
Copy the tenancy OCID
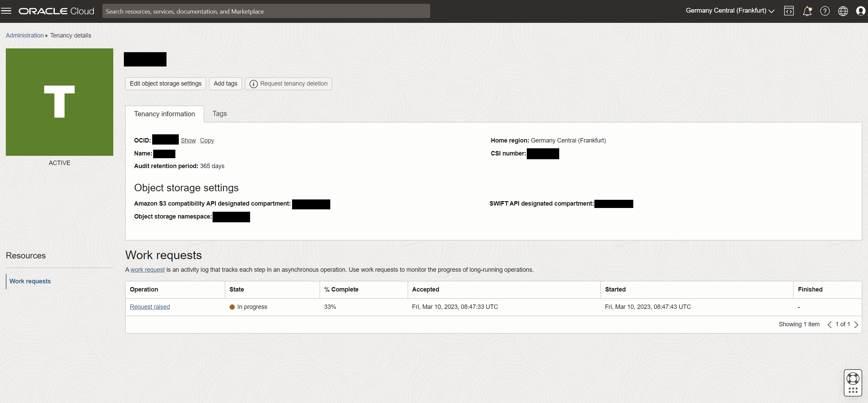(x=207, y=140)
